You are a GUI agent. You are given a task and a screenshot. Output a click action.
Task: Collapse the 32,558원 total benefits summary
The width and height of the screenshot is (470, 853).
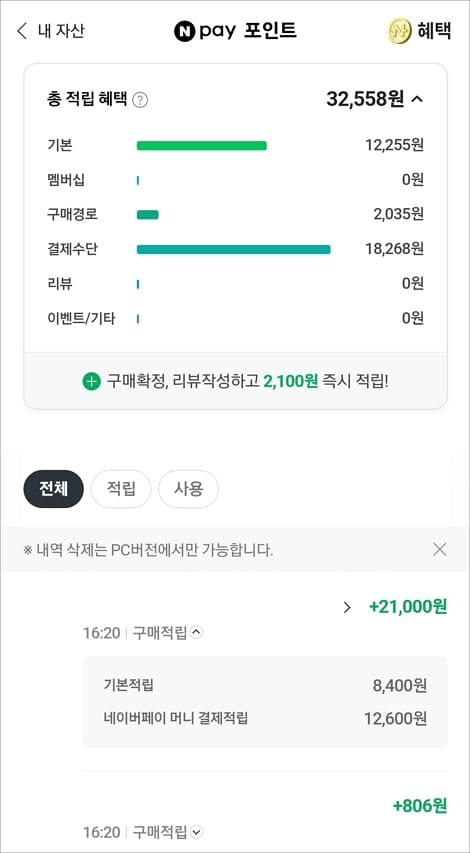[417, 99]
